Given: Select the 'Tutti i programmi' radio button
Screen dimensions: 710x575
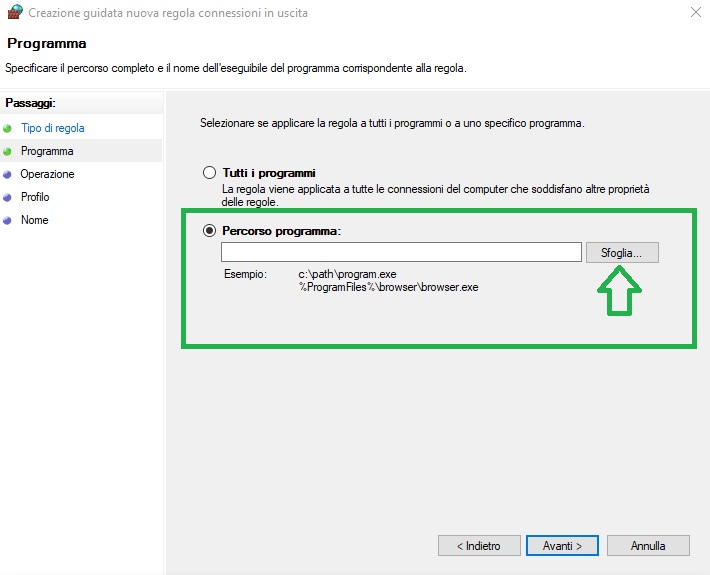Looking at the screenshot, I should (209, 172).
